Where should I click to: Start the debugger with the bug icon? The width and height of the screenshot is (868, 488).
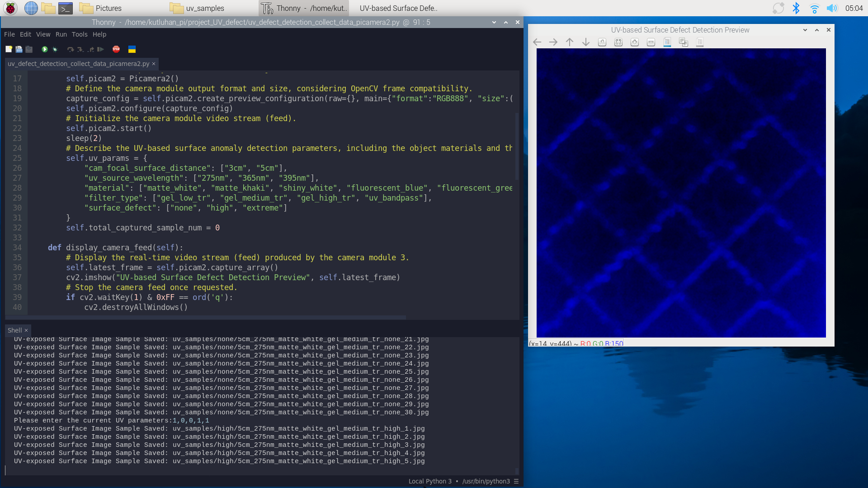55,49
